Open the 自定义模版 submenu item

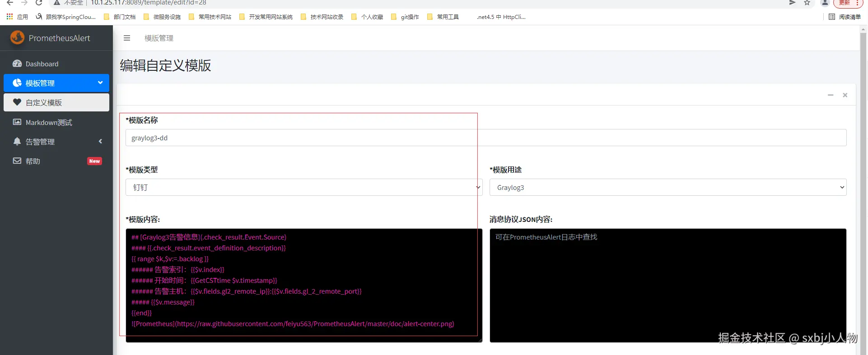pyautogui.click(x=56, y=102)
